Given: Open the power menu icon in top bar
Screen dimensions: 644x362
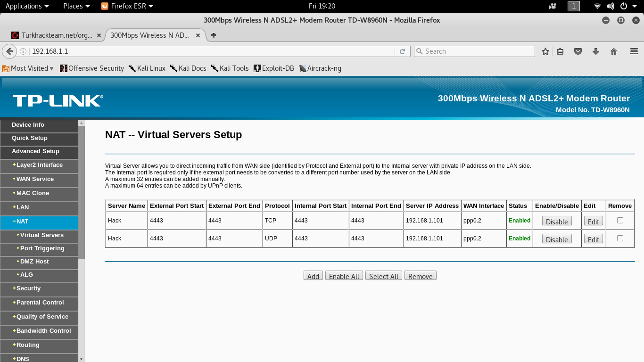Looking at the screenshot, I should (x=624, y=6).
